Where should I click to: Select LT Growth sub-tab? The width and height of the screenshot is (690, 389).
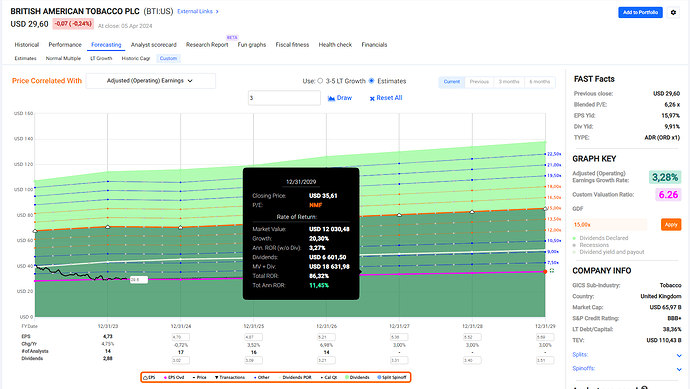click(x=101, y=59)
